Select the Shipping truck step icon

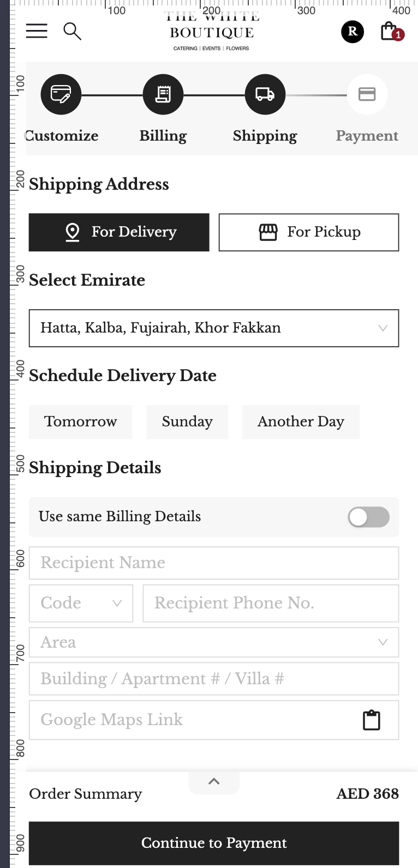pos(265,94)
